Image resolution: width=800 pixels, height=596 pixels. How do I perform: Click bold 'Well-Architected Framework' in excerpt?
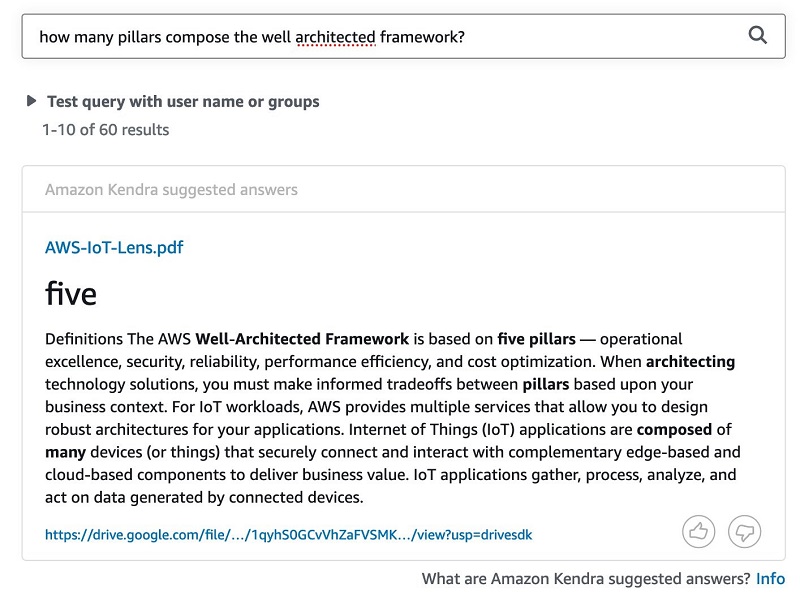click(302, 339)
